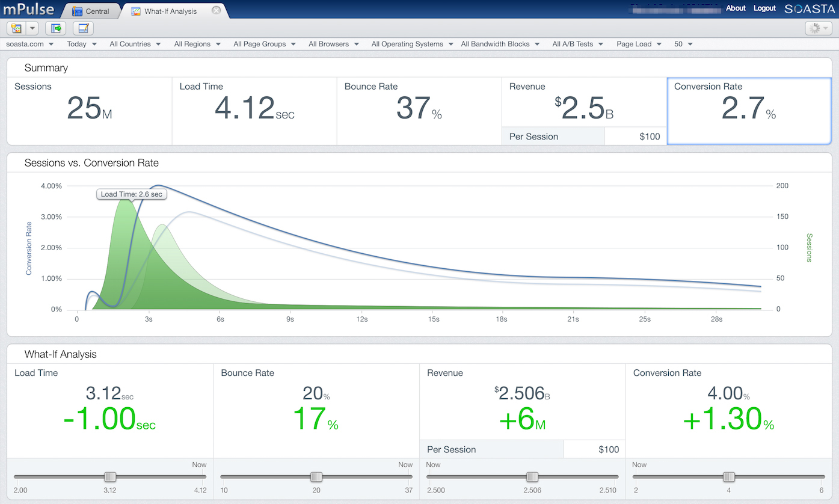Click the Load Time slider handle

click(x=109, y=476)
